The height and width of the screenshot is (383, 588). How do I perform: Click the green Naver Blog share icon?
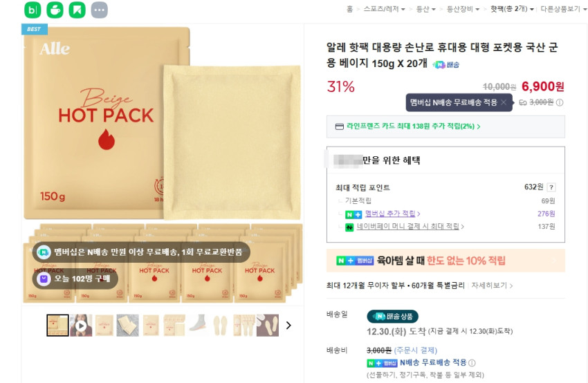33,10
